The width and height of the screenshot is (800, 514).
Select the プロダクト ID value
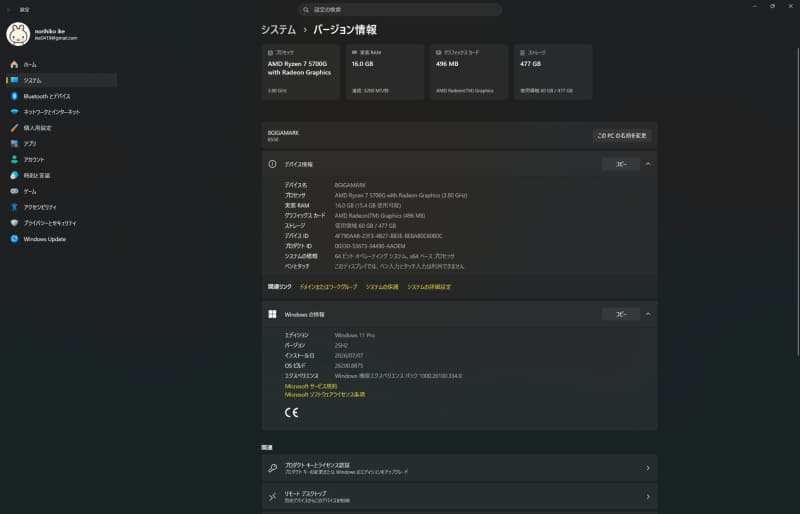[370, 246]
